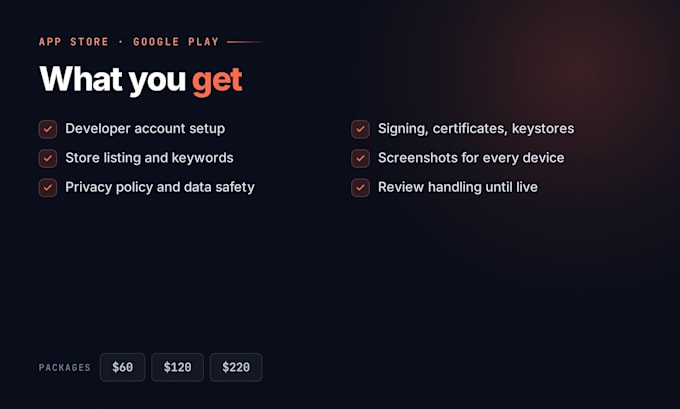Screen dimensions: 680x409
Task: Click the Review handling until live text
Action: 458,187
